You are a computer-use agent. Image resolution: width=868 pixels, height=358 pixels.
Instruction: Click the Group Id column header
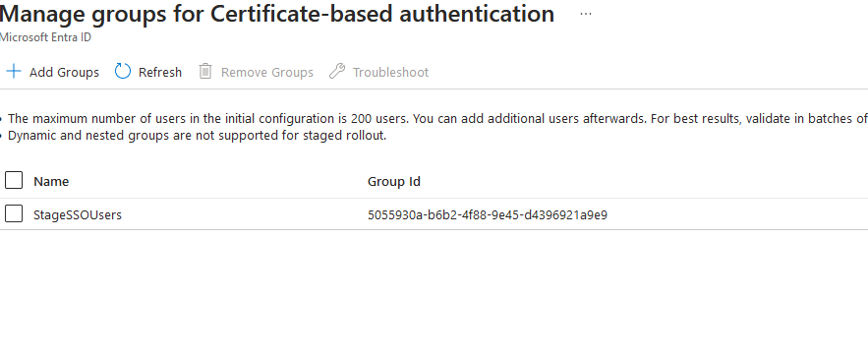[394, 181]
